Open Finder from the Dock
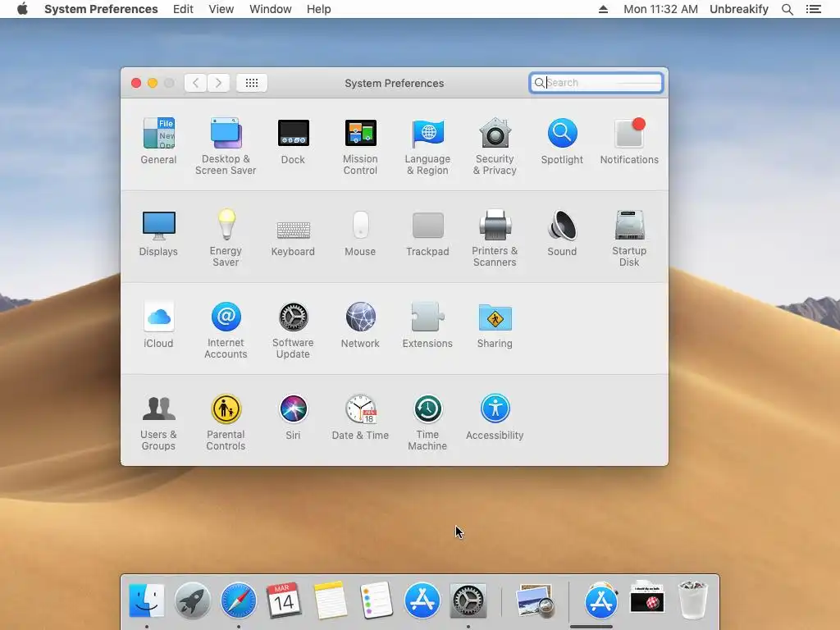This screenshot has width=840, height=630. (146, 600)
